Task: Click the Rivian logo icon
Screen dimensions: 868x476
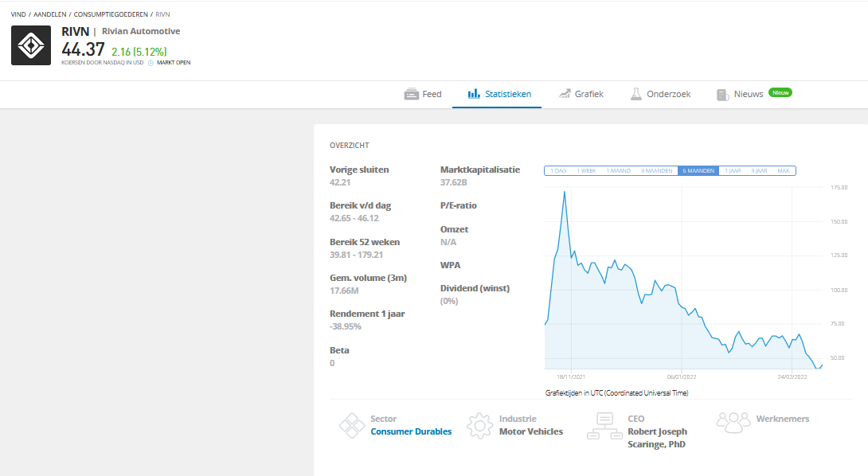Action: [x=31, y=45]
